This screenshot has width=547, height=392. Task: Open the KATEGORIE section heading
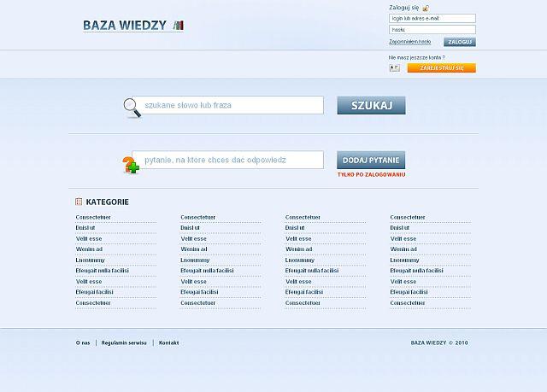coord(107,202)
